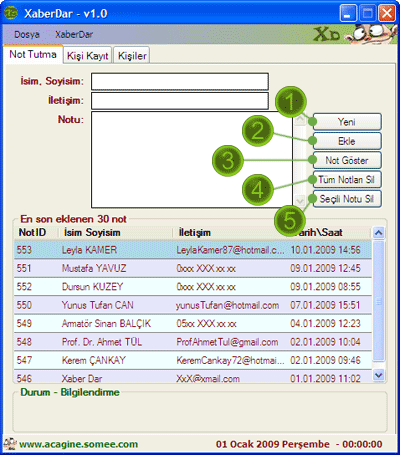Select the Mustafa YAVUZ note row
Image resolution: width=400 pixels, height=455 pixels.
[193, 268]
